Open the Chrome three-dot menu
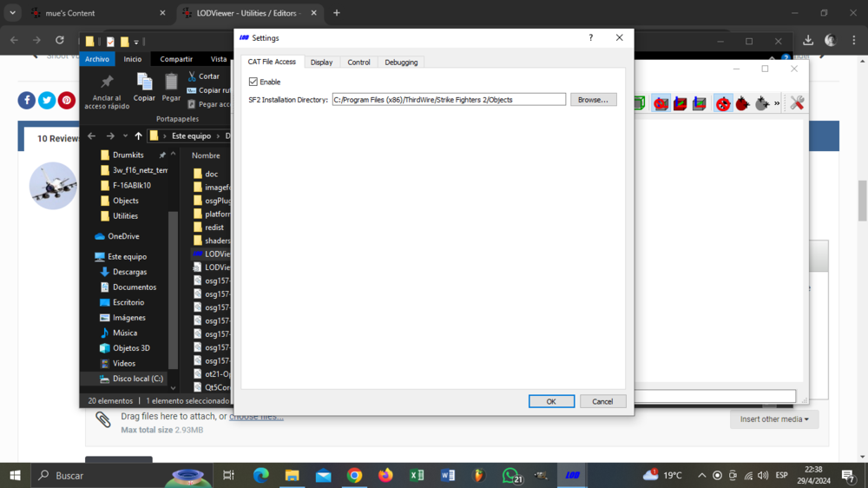 pyautogui.click(x=853, y=40)
